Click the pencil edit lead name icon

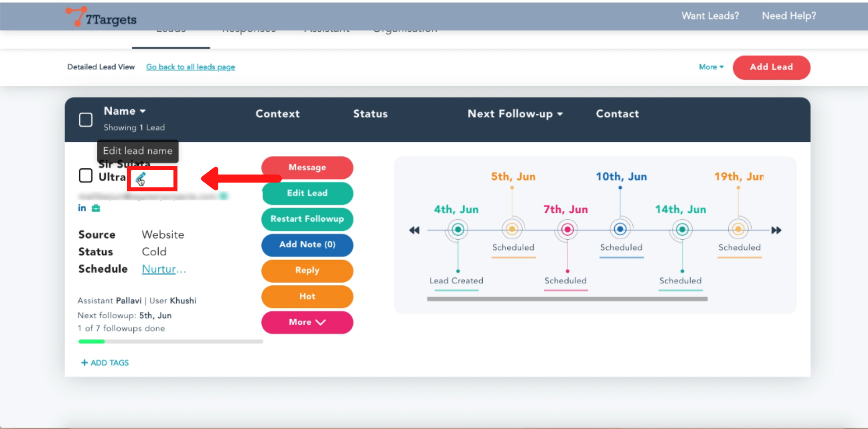click(141, 178)
